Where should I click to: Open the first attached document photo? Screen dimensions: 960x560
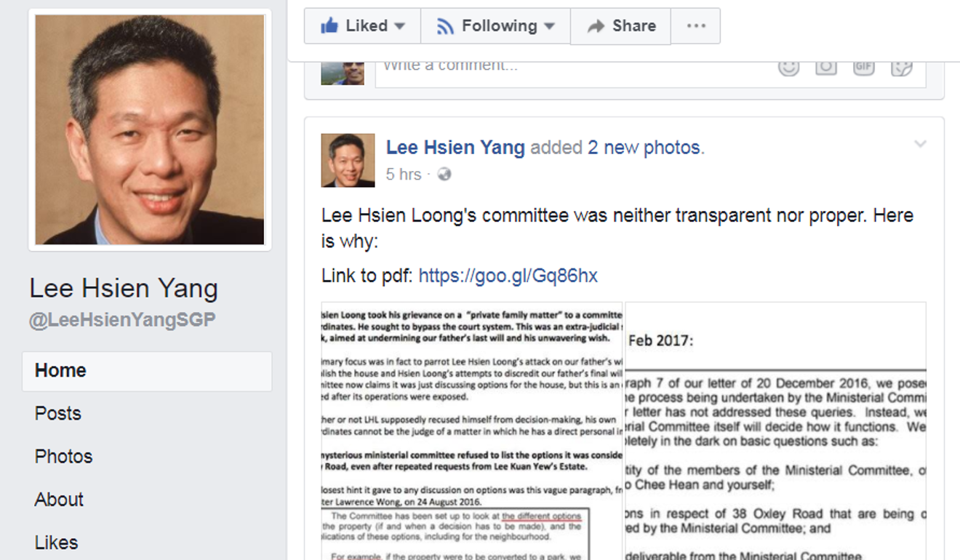[x=472, y=431]
